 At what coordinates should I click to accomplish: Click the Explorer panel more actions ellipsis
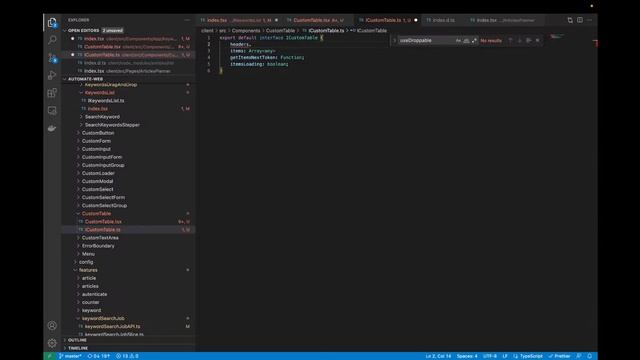point(187,20)
